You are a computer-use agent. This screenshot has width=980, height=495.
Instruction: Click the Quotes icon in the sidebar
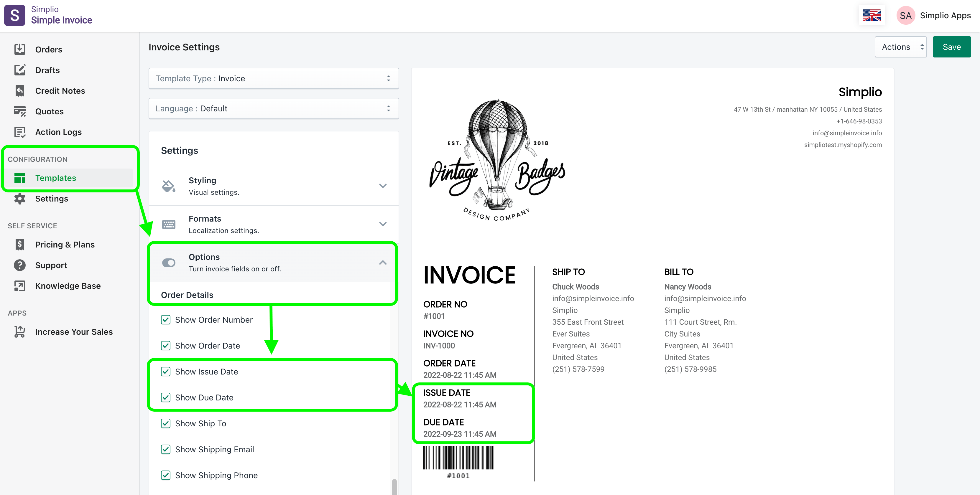pos(20,111)
